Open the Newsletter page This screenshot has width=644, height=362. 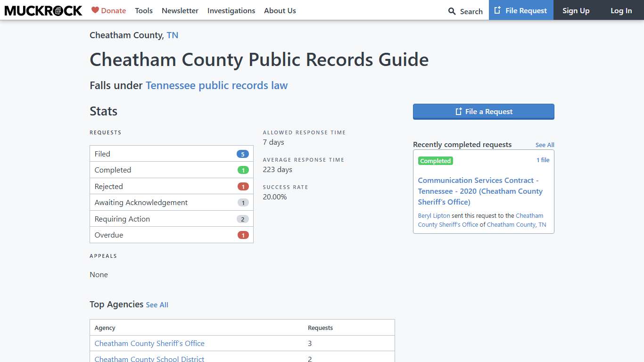(x=180, y=10)
